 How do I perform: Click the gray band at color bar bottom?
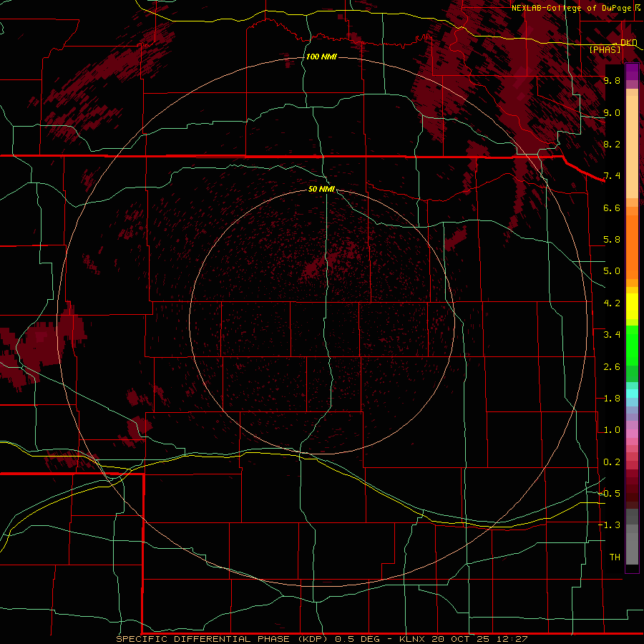[x=632, y=546]
